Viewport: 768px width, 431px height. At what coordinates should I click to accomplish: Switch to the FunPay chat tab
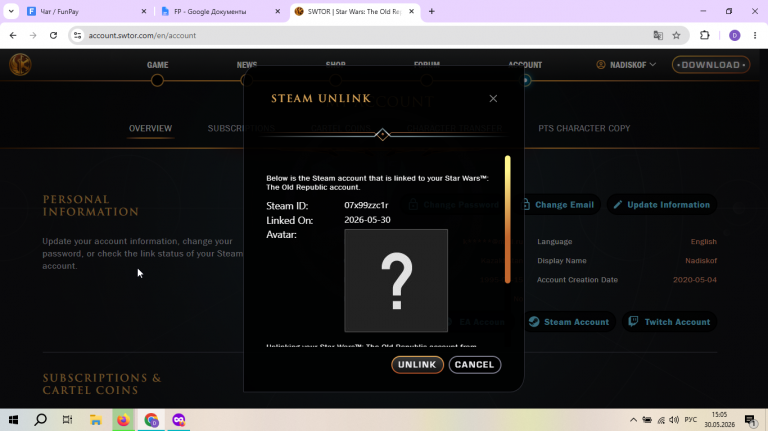(x=86, y=11)
